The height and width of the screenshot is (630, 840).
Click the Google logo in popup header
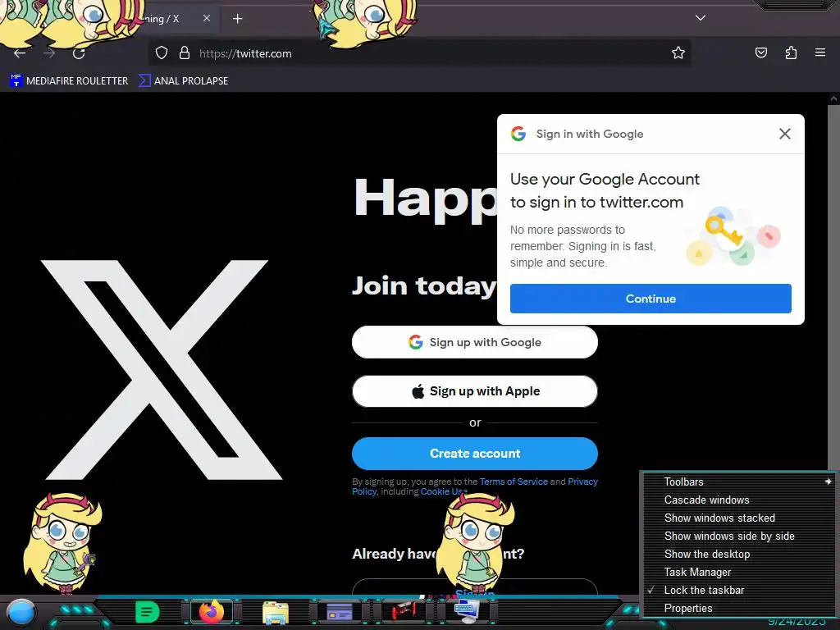[x=518, y=134]
